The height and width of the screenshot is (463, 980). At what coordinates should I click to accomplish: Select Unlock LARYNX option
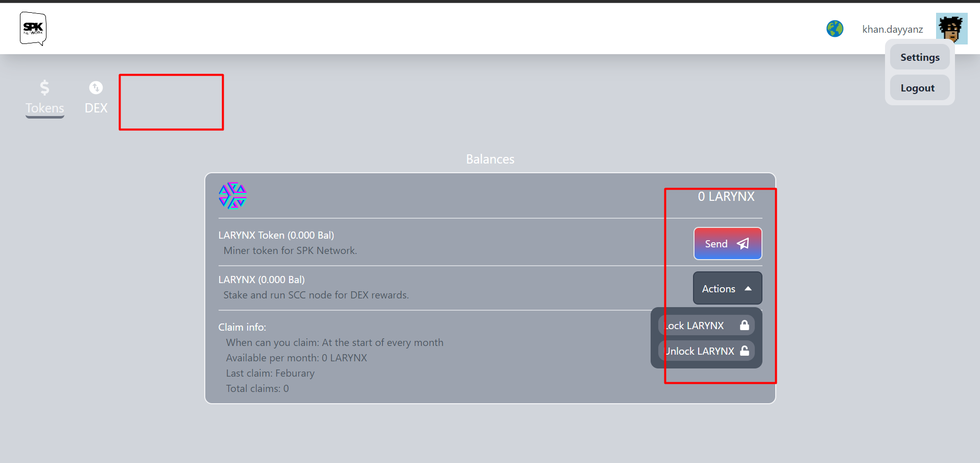coord(706,351)
